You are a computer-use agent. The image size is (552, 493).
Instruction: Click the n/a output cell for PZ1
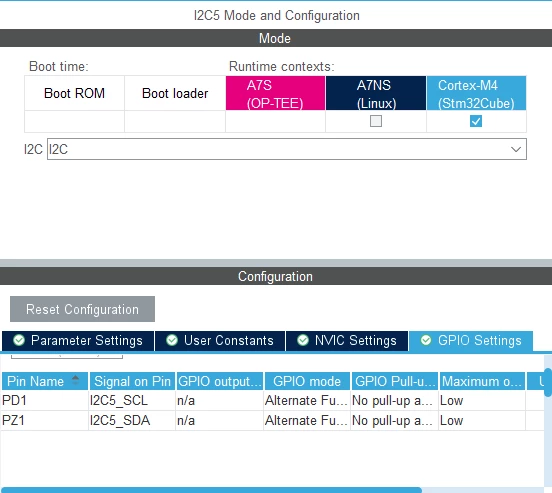pyautogui.click(x=220, y=420)
